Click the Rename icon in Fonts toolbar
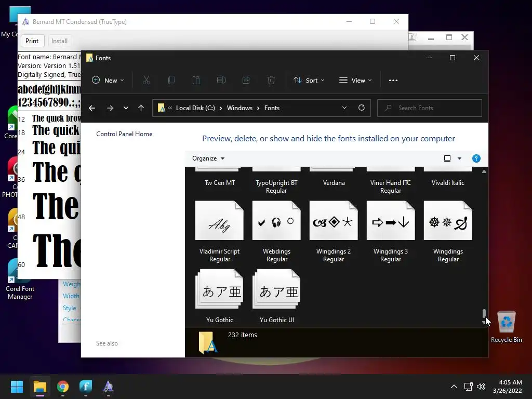 coord(221,81)
